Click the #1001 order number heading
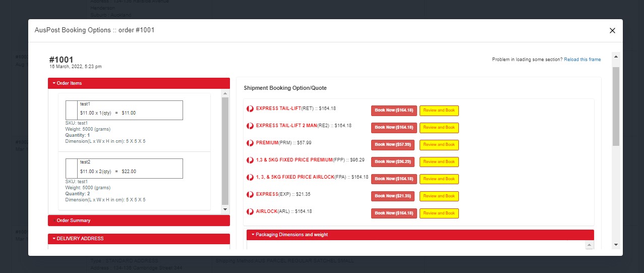 tap(62, 60)
